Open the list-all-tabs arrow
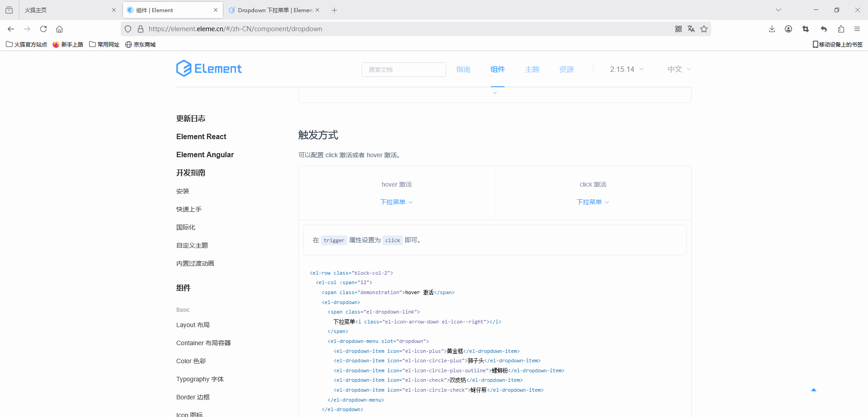Image resolution: width=868 pixels, height=417 pixels. click(778, 10)
